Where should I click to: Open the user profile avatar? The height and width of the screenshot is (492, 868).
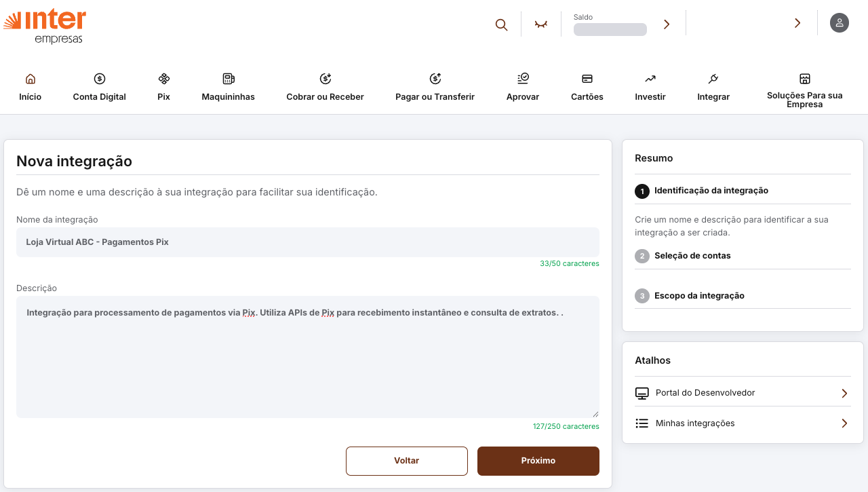coord(840,23)
